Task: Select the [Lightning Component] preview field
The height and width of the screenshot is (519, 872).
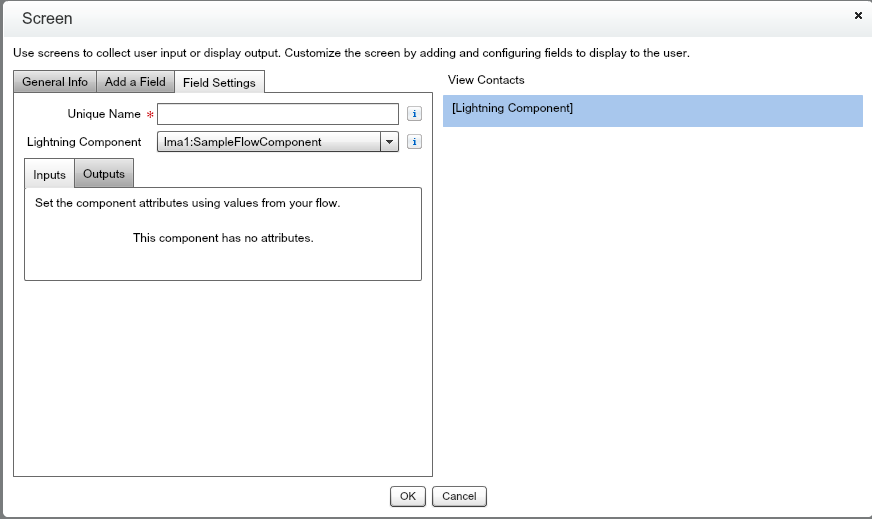Action: [x=653, y=111]
